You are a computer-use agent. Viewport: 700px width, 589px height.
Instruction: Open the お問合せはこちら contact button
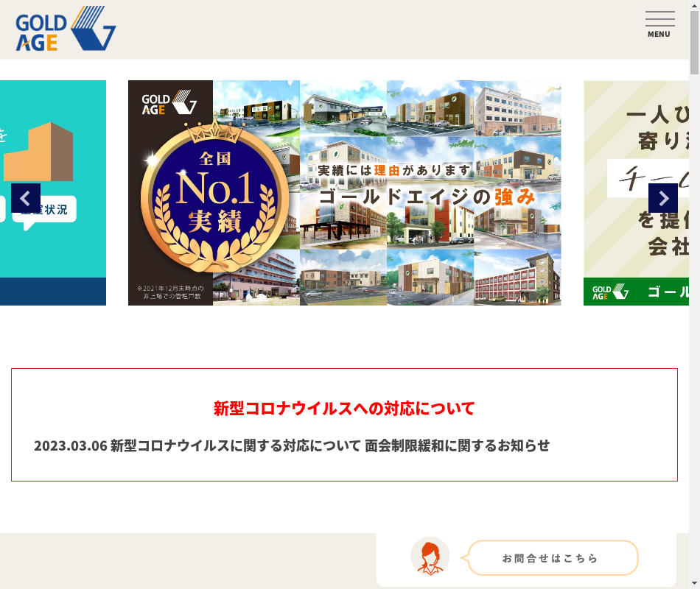click(553, 558)
